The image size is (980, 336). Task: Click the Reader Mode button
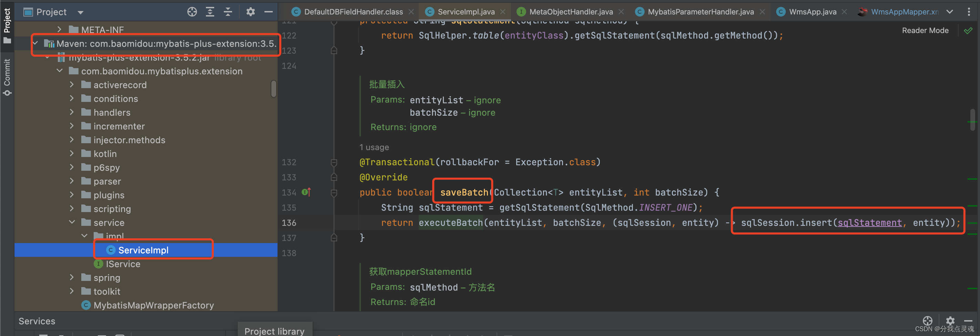925,30
